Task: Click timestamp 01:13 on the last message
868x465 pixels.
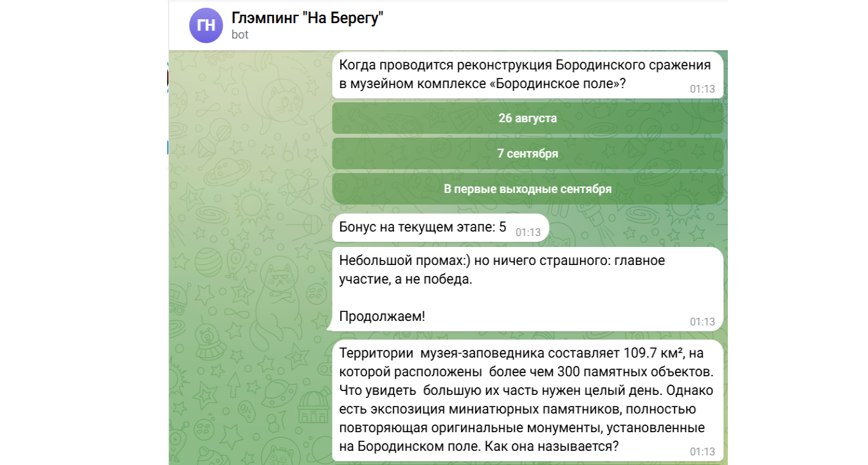Action: (x=702, y=451)
